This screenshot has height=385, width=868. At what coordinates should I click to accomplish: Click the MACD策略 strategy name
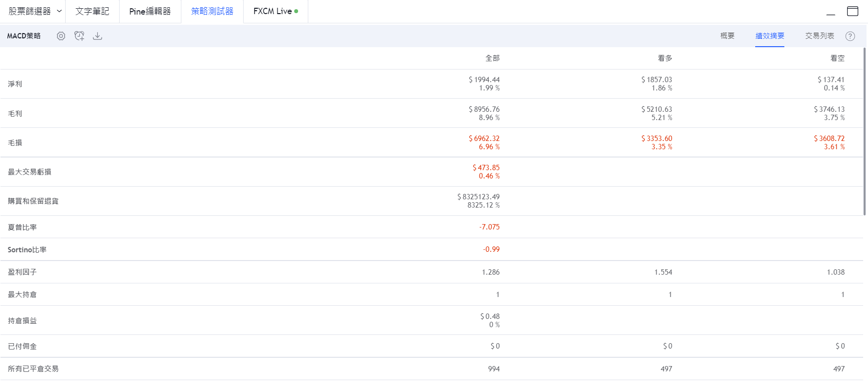(24, 36)
